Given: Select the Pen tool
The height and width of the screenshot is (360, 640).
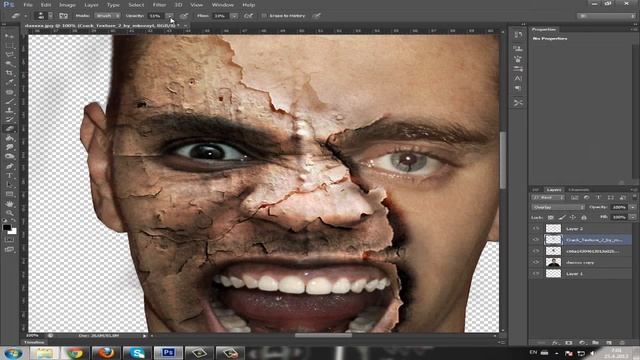Looking at the screenshot, I should click(9, 166).
